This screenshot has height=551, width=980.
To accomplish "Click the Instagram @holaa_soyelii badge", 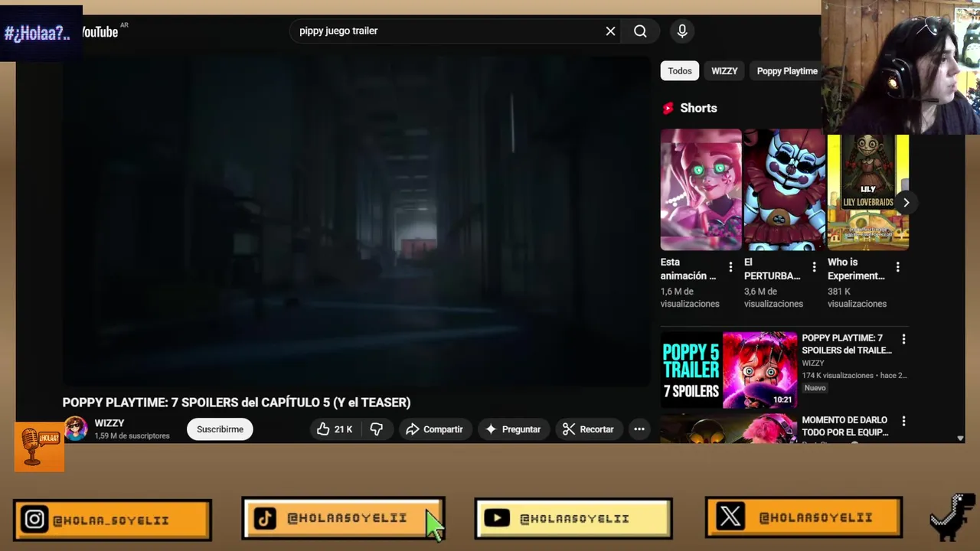I will tap(112, 520).
